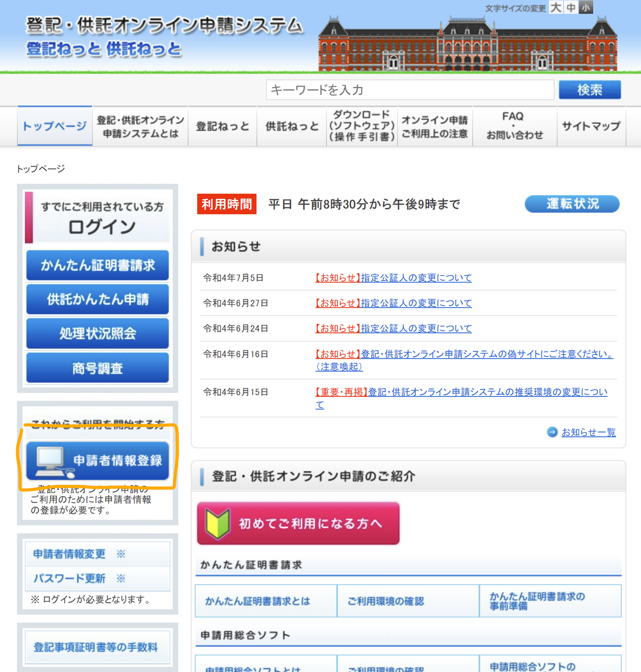Set text size to medium (中)
The height and width of the screenshot is (672, 641).
[x=571, y=7]
